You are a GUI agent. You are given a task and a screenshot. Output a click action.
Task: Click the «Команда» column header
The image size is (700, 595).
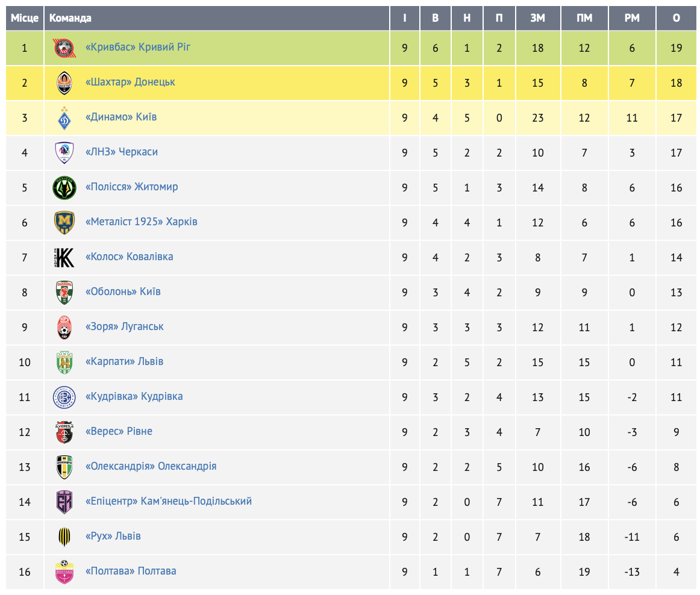70,18
